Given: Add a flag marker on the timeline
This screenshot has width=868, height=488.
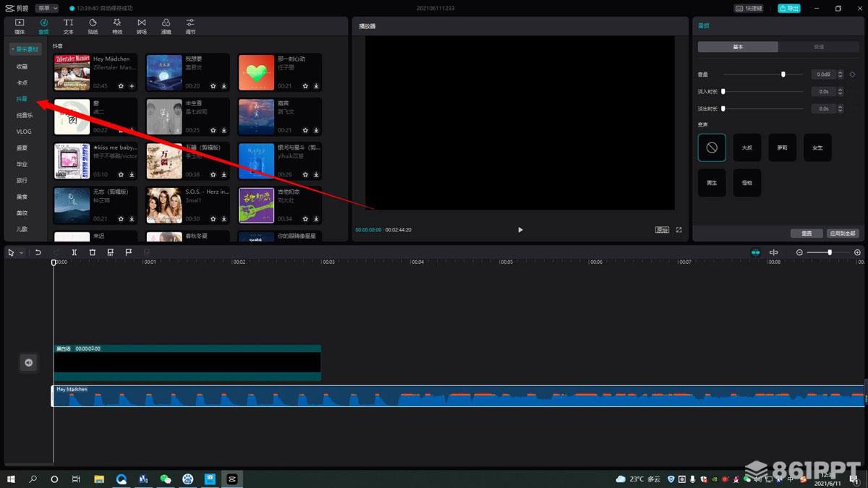Looking at the screenshot, I should click(x=128, y=252).
